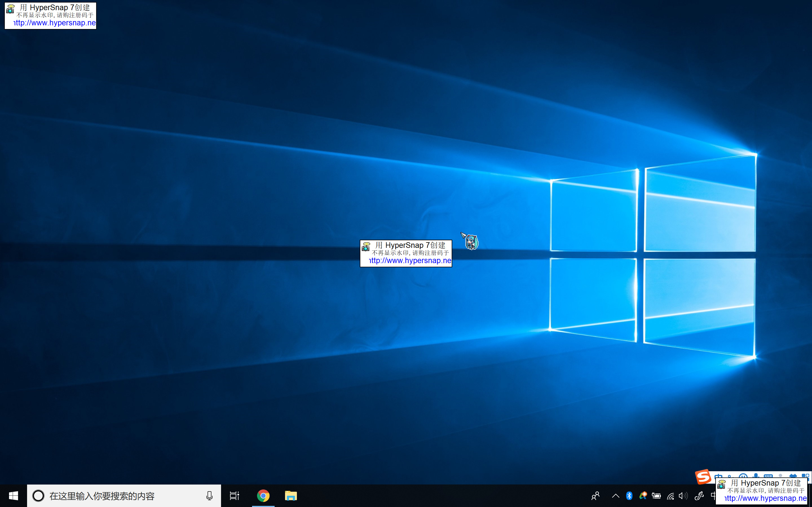Open the Wi-Fi network tray icon
Screen dimensions: 812x507
point(670,496)
